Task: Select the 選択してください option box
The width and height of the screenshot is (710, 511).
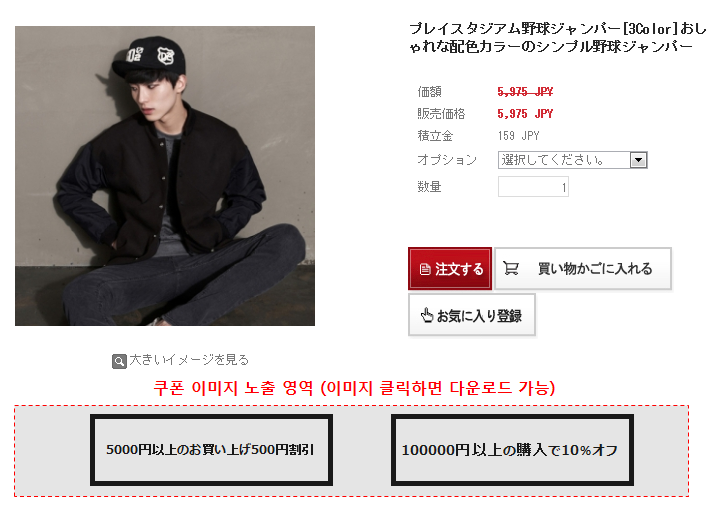Action: click(572, 160)
